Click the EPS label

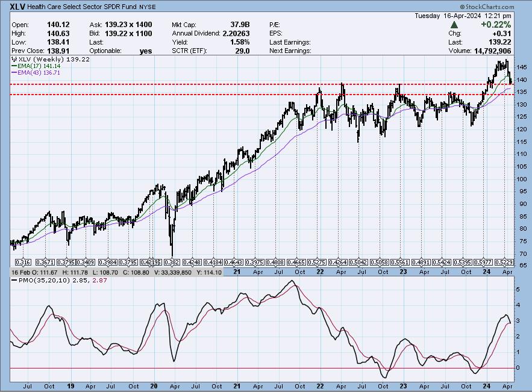click(x=276, y=33)
